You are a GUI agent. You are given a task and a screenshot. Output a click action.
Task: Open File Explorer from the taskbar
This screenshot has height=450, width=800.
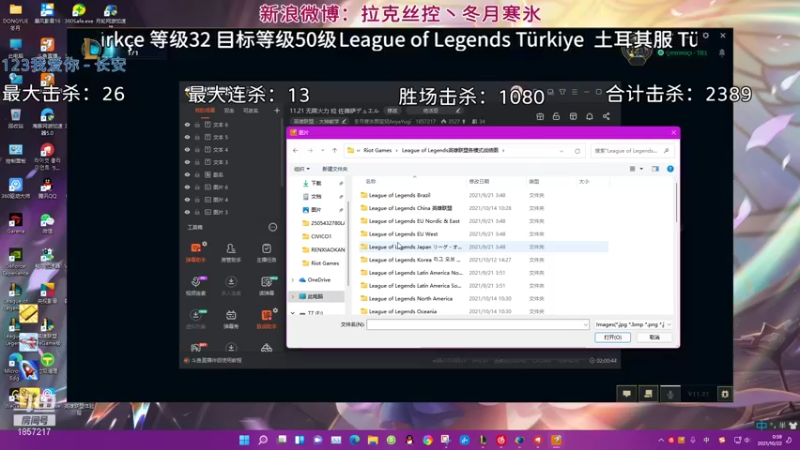(x=373, y=440)
